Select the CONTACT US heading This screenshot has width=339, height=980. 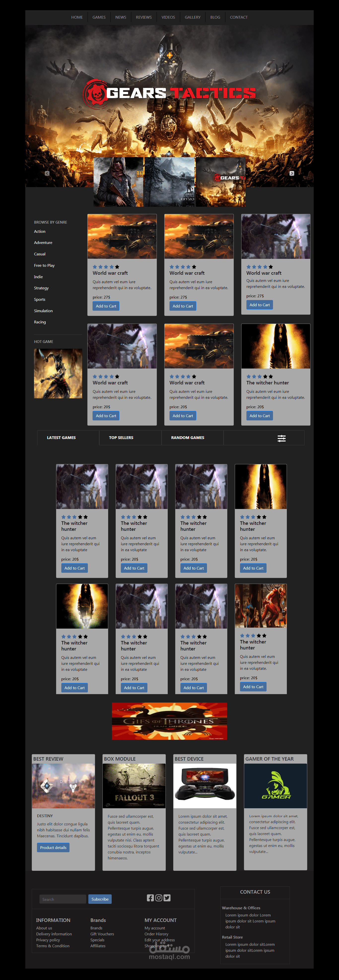(255, 892)
